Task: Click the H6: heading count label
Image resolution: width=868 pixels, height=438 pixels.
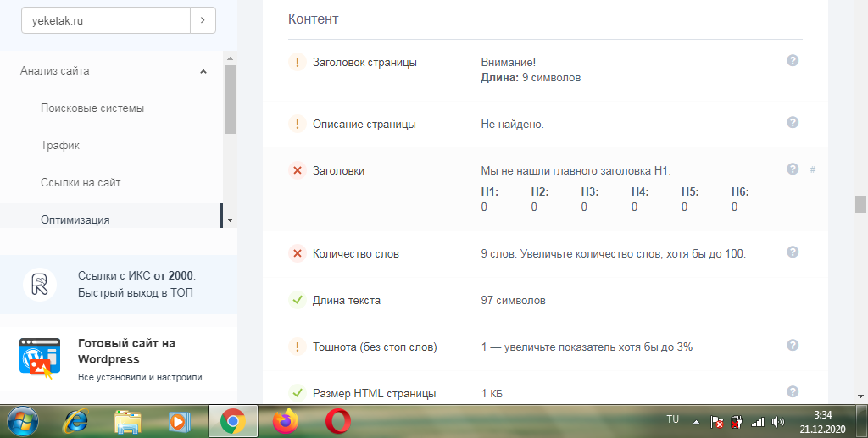Action: (x=740, y=192)
